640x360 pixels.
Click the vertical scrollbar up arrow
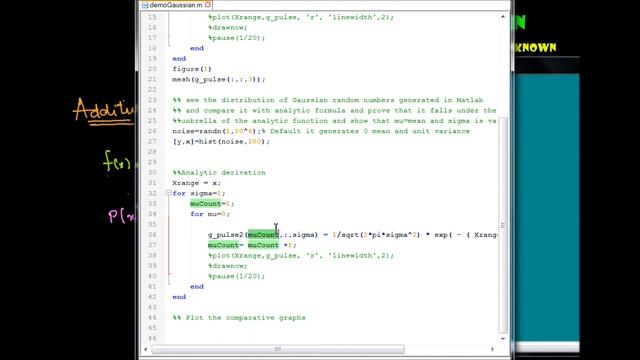(503, 17)
